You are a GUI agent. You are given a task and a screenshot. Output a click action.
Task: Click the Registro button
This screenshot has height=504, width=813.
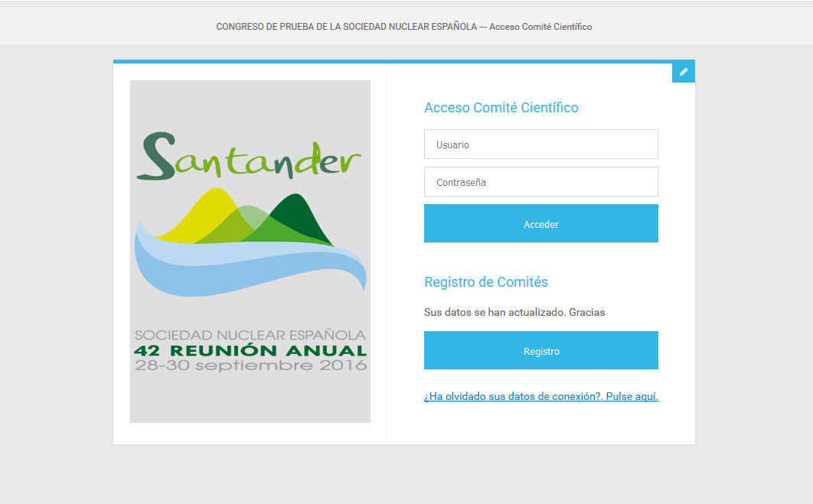[x=540, y=351]
